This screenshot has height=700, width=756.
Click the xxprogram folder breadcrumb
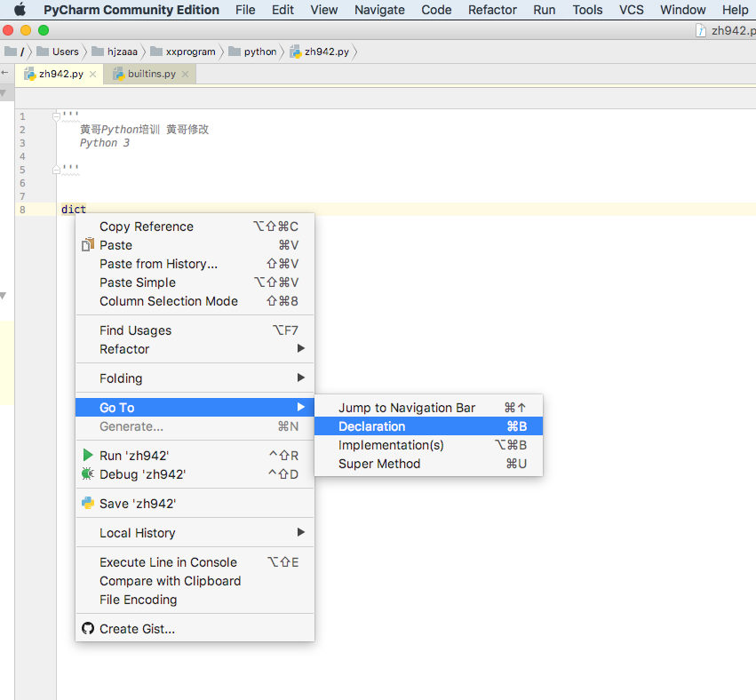click(x=183, y=52)
